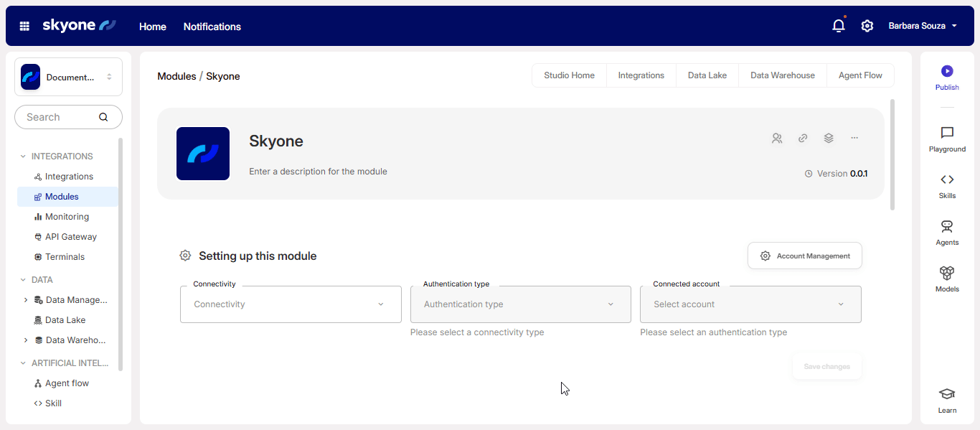
Task: Go to Notifications in top navigation
Action: 212,27
